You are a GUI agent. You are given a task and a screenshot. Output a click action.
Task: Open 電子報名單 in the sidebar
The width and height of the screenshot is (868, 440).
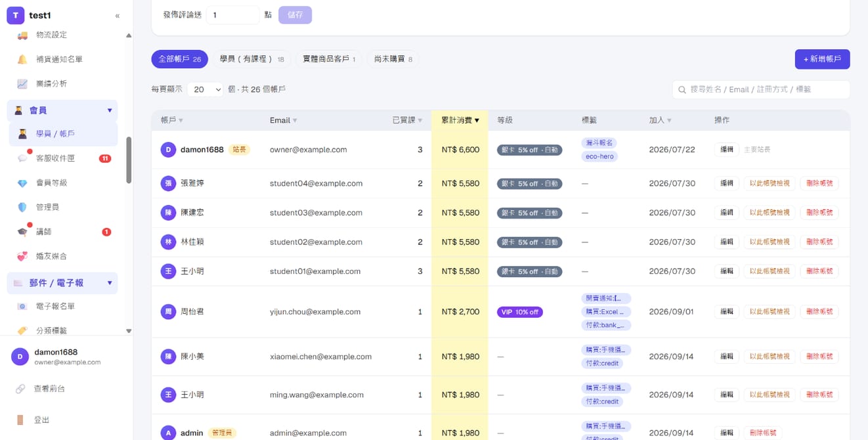point(55,306)
